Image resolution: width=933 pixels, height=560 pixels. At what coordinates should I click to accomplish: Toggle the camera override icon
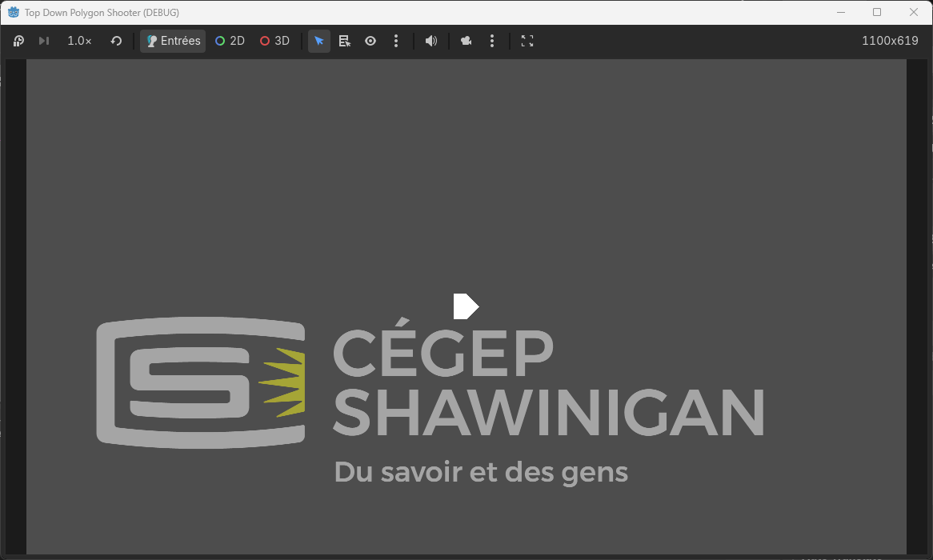(466, 41)
